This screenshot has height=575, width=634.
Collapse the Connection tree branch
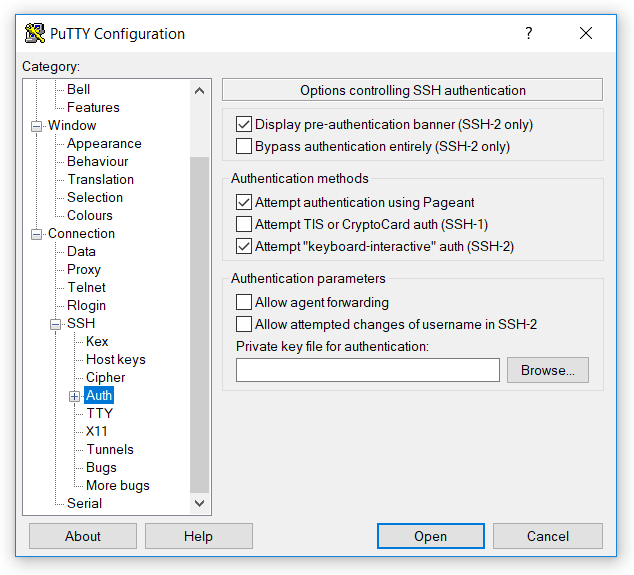click(x=37, y=234)
